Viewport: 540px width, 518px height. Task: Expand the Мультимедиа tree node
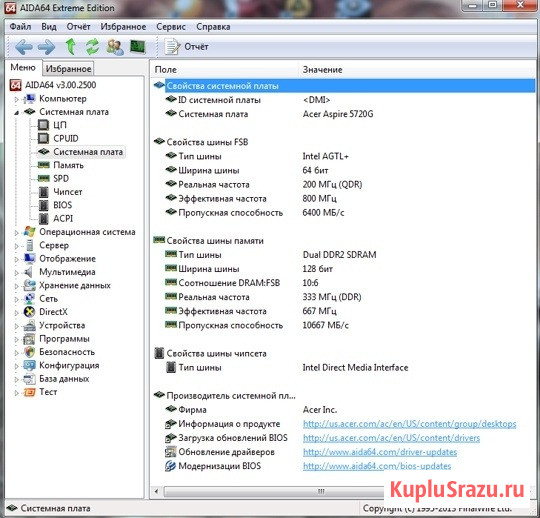click(x=16, y=273)
